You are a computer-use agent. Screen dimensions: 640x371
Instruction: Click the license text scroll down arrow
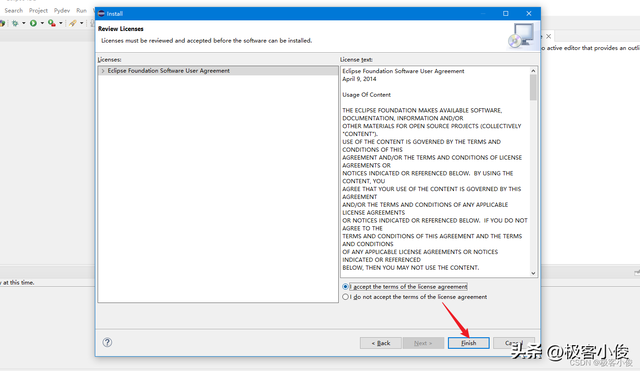tap(533, 273)
